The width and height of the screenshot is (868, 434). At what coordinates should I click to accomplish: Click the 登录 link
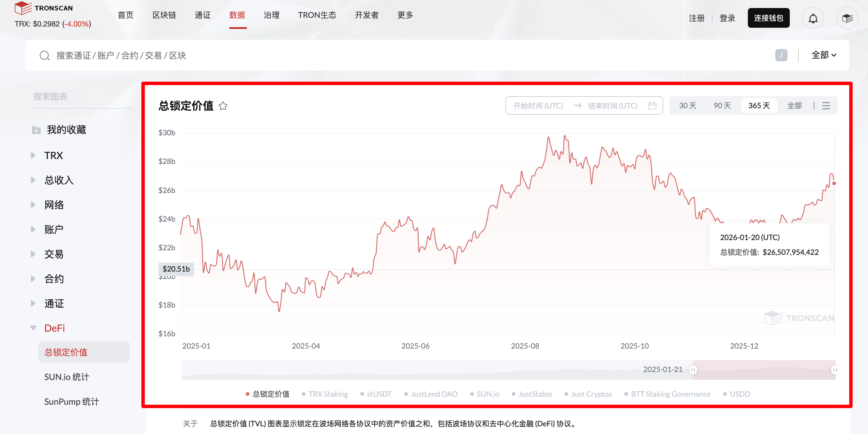727,18
